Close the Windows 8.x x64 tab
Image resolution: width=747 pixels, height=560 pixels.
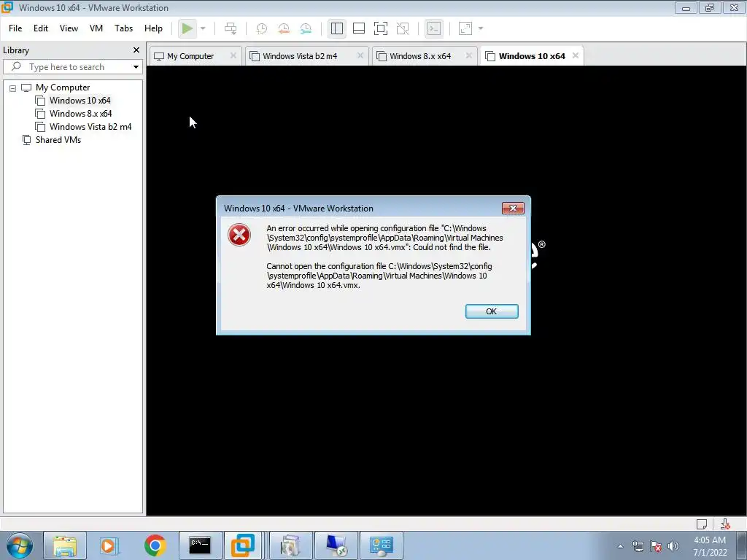point(469,55)
